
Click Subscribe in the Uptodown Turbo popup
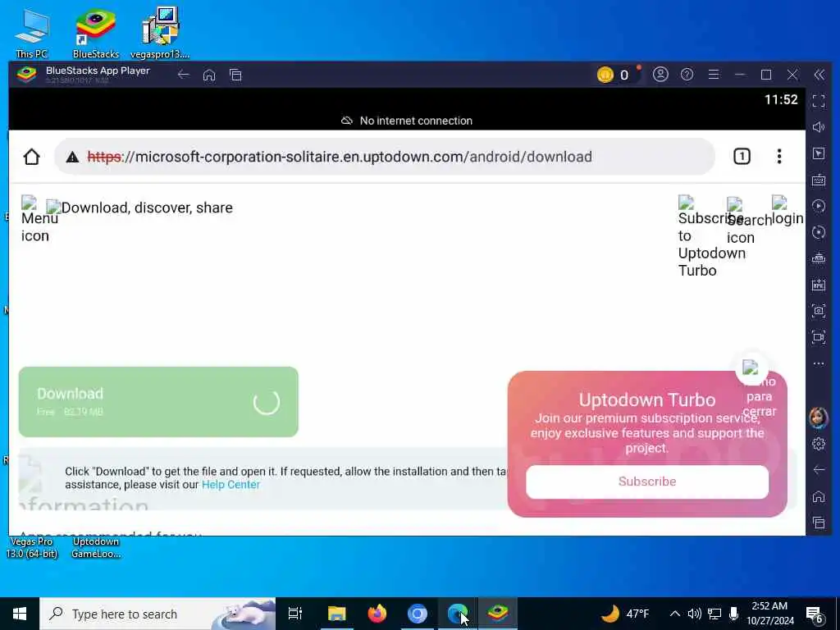[x=647, y=482]
